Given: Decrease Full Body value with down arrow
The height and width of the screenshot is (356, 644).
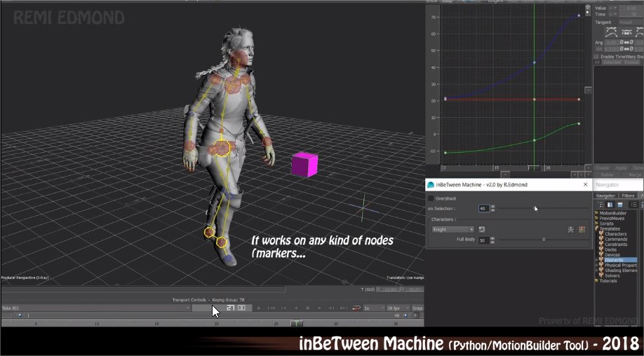Looking at the screenshot, I should click(x=493, y=242).
